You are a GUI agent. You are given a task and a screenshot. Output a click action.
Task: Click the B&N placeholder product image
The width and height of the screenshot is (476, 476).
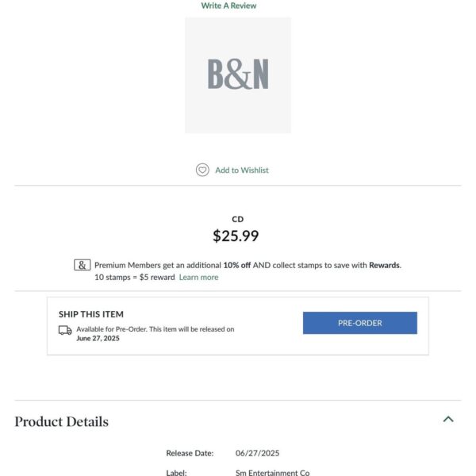[x=238, y=75]
